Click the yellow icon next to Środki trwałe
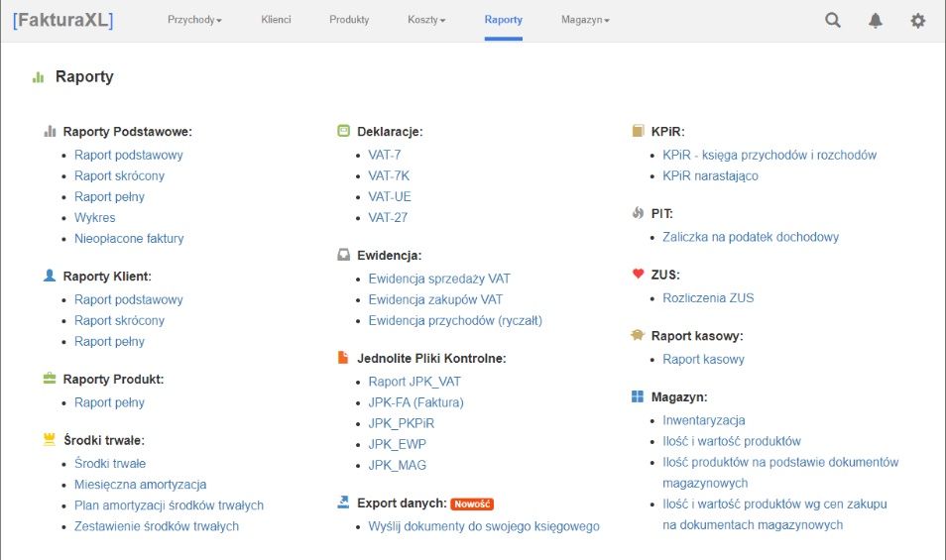Image resolution: width=946 pixels, height=560 pixels. pyautogui.click(x=50, y=439)
